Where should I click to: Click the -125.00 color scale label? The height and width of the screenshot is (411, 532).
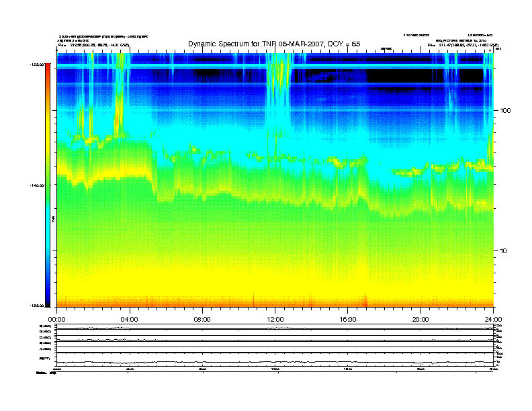pyautogui.click(x=36, y=64)
